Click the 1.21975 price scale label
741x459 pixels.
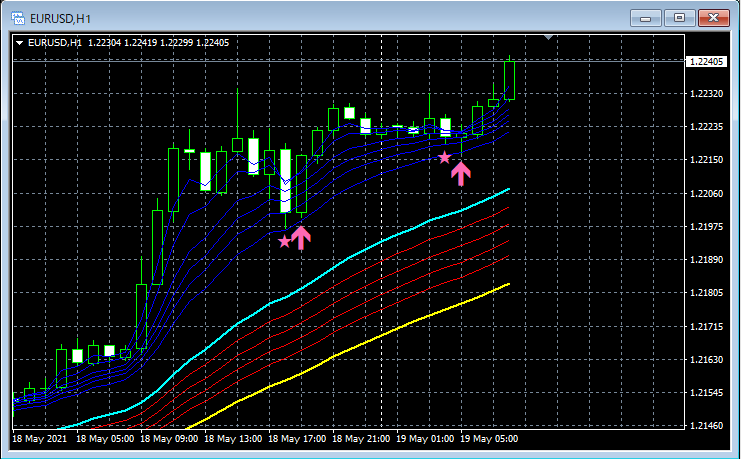click(706, 226)
